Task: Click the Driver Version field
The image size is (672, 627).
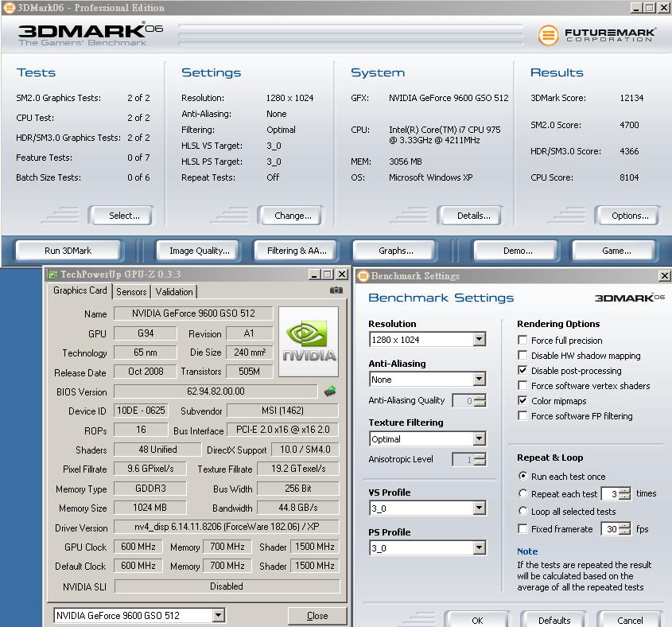Action: 227,526
